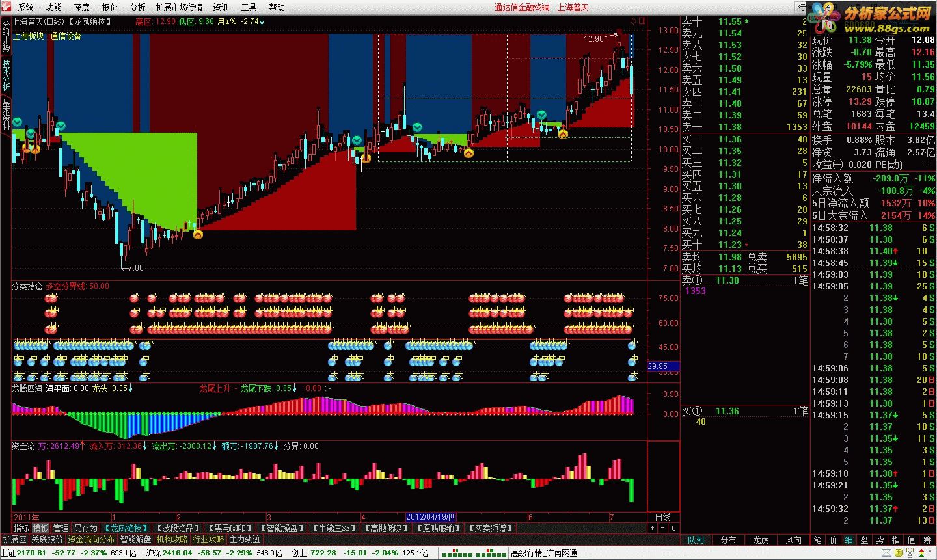Switch to the 队列 panel tab

[696, 540]
